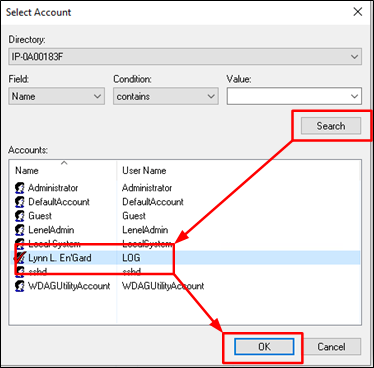
Task: Select the LenelAdmin name in the list
Action: pos(51,230)
